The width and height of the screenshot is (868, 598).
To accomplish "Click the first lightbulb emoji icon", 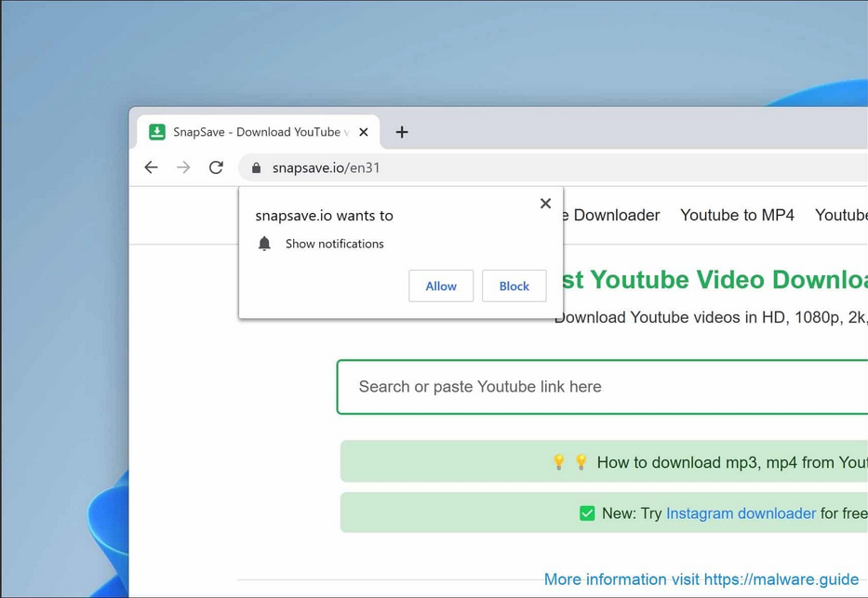I will tap(559, 462).
